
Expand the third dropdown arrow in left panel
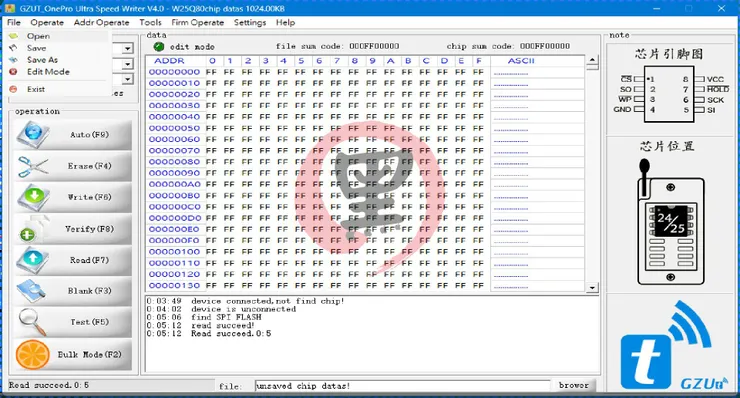click(x=127, y=79)
